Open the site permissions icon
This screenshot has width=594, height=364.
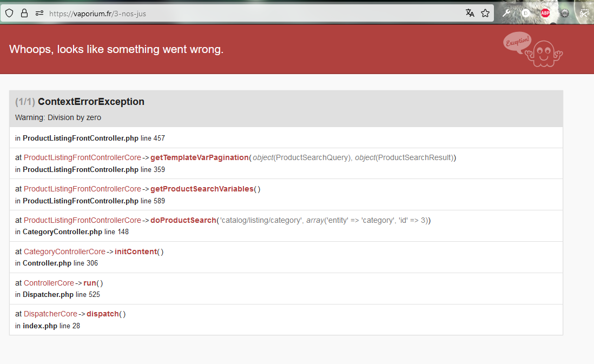[x=39, y=14]
